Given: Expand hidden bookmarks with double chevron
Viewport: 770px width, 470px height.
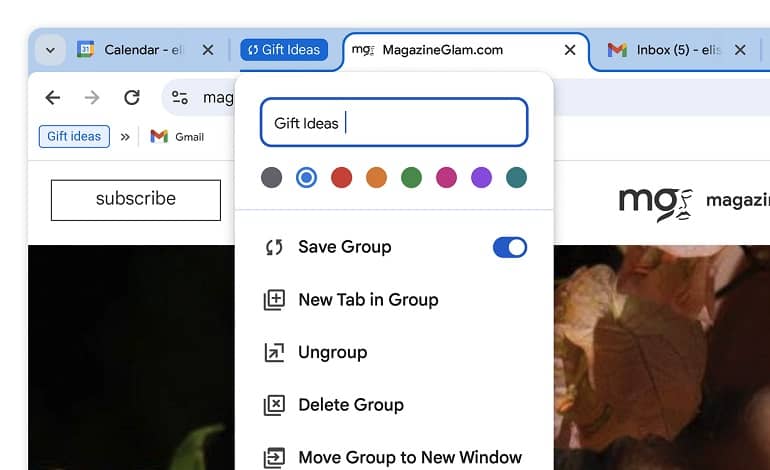Looking at the screenshot, I should pyautogui.click(x=125, y=137).
